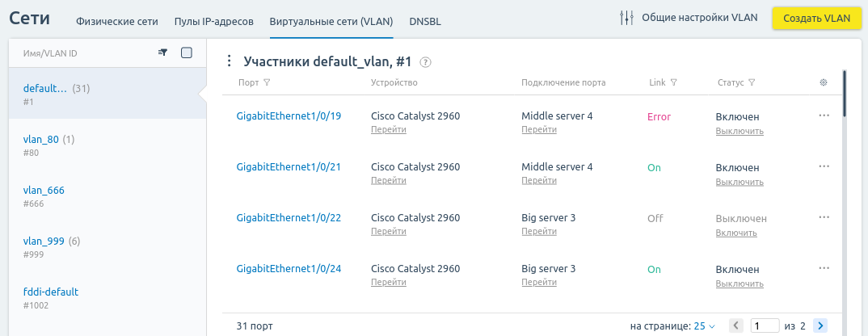Open table column settings gear
This screenshot has width=868, height=336.
click(824, 82)
